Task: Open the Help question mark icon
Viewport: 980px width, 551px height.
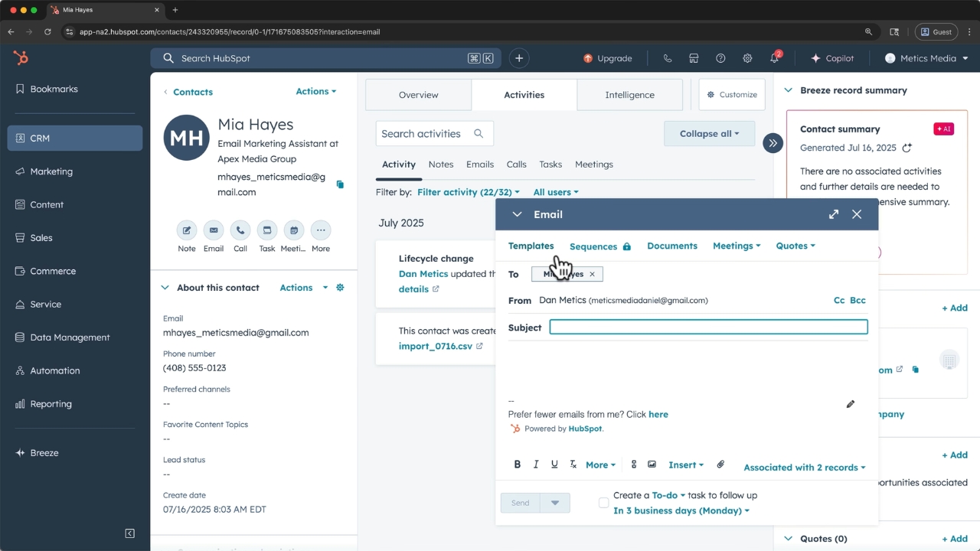Action: (x=720, y=58)
